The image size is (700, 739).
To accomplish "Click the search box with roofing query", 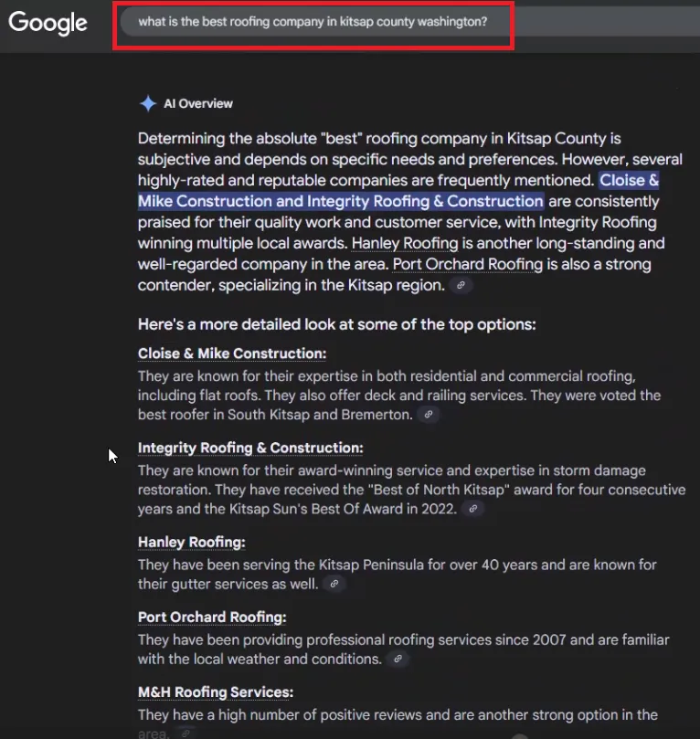I will pos(410,22).
